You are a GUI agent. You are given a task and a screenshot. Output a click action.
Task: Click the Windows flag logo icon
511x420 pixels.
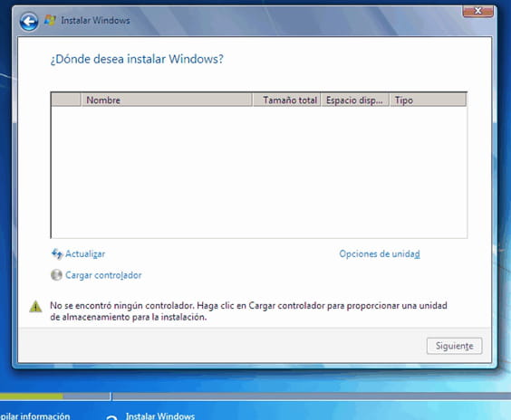50,20
